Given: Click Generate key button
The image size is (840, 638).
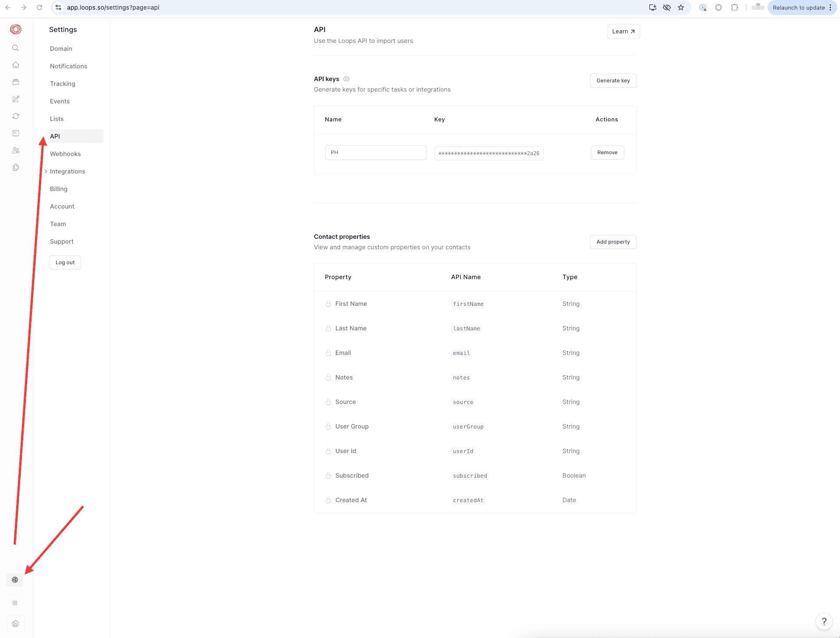Looking at the screenshot, I should 613,81.
